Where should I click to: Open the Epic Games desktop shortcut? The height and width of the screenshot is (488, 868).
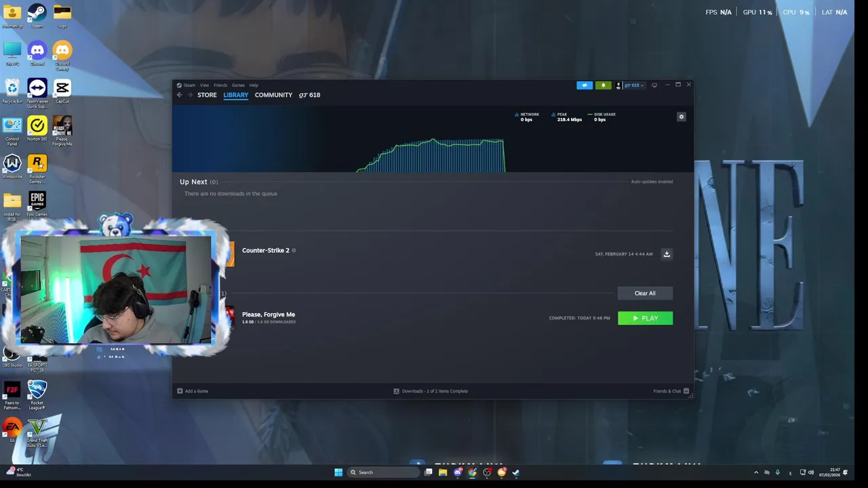37,205
